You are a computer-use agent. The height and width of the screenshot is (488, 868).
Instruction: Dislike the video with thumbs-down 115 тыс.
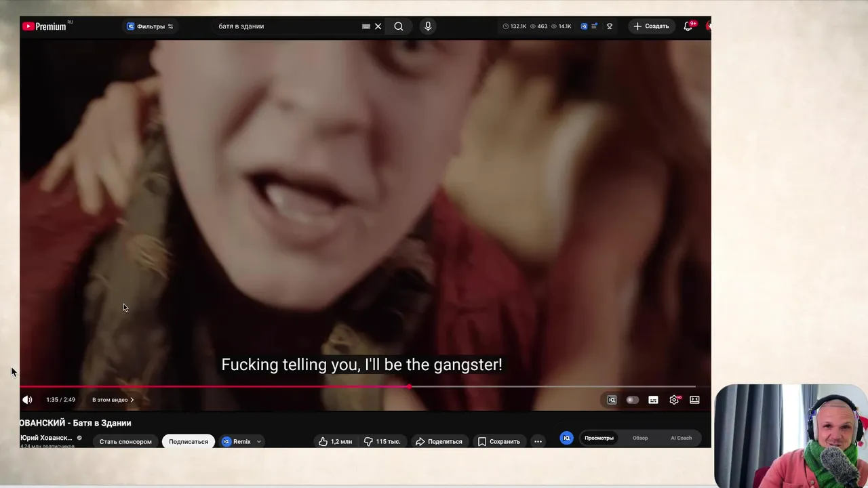(382, 442)
